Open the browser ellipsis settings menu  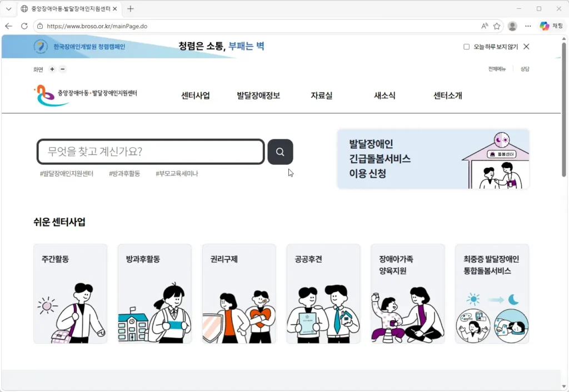click(x=528, y=26)
